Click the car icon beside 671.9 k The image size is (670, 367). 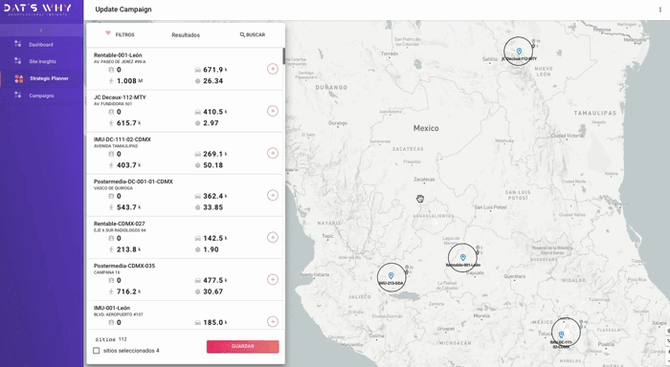(198, 70)
